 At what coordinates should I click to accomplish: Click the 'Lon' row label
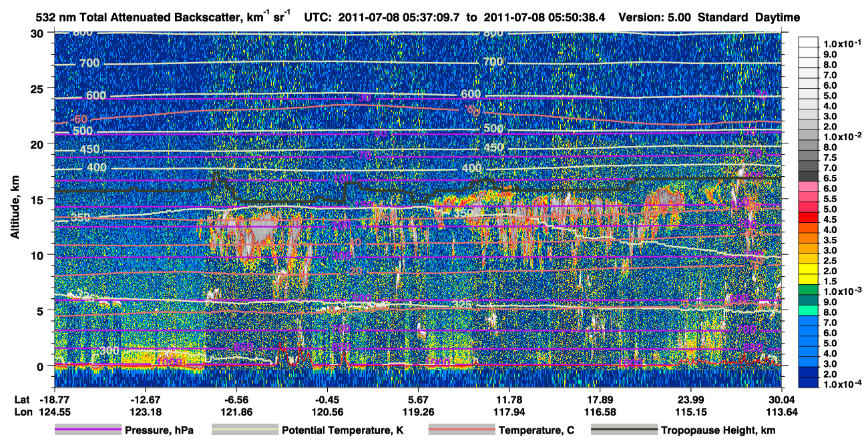click(22, 412)
